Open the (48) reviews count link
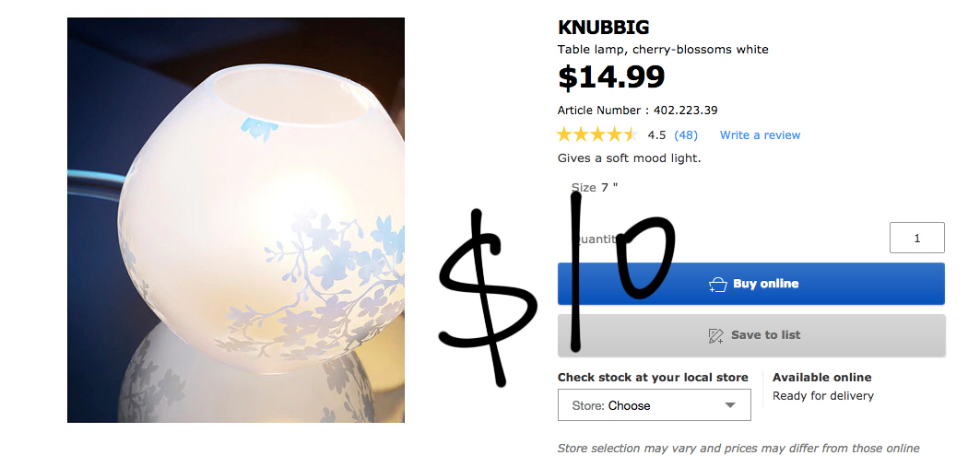This screenshot has width=980, height=467. pos(686,134)
